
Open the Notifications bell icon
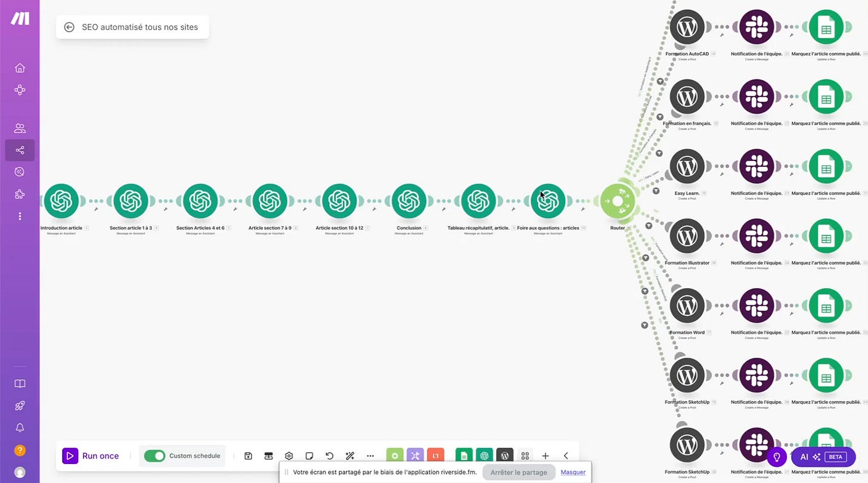pos(20,428)
